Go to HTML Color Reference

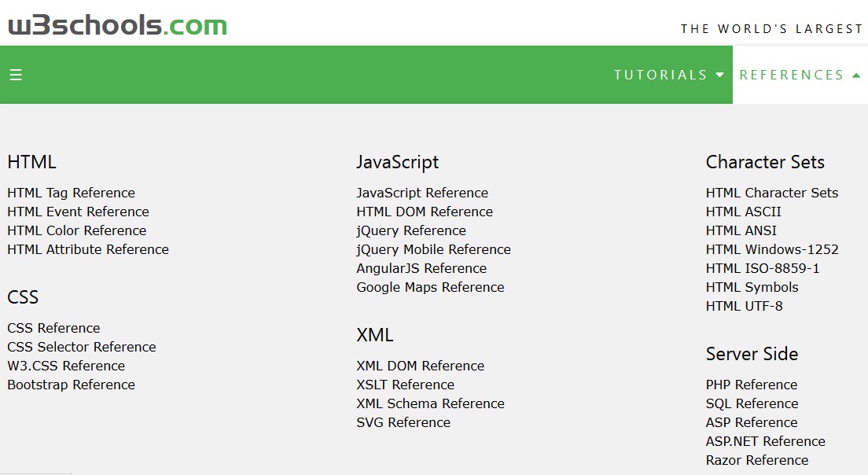(76, 230)
